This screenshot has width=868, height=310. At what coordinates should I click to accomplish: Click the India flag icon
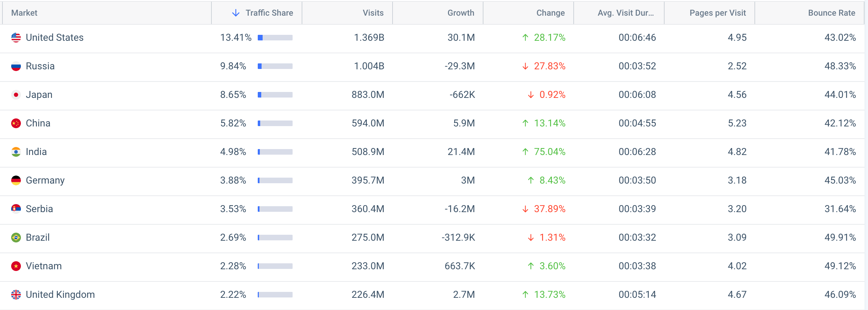16,152
